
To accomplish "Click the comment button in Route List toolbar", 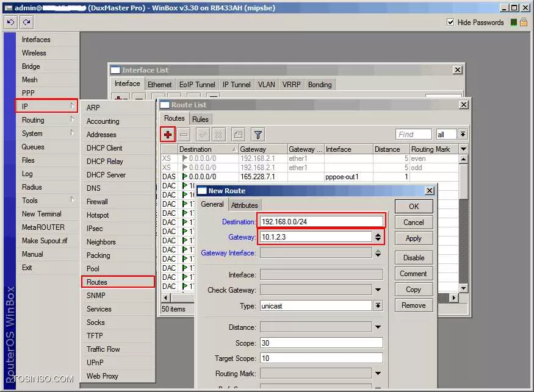I will click(238, 135).
